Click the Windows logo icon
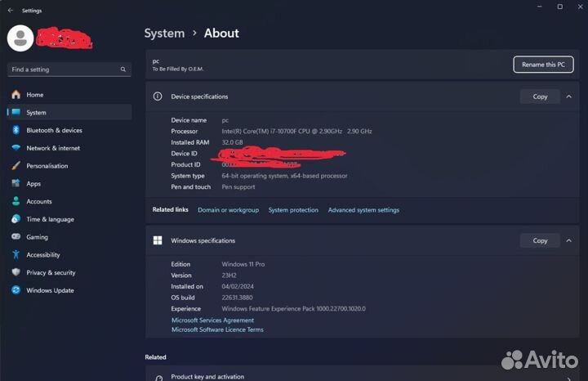588x381 pixels. click(x=158, y=240)
